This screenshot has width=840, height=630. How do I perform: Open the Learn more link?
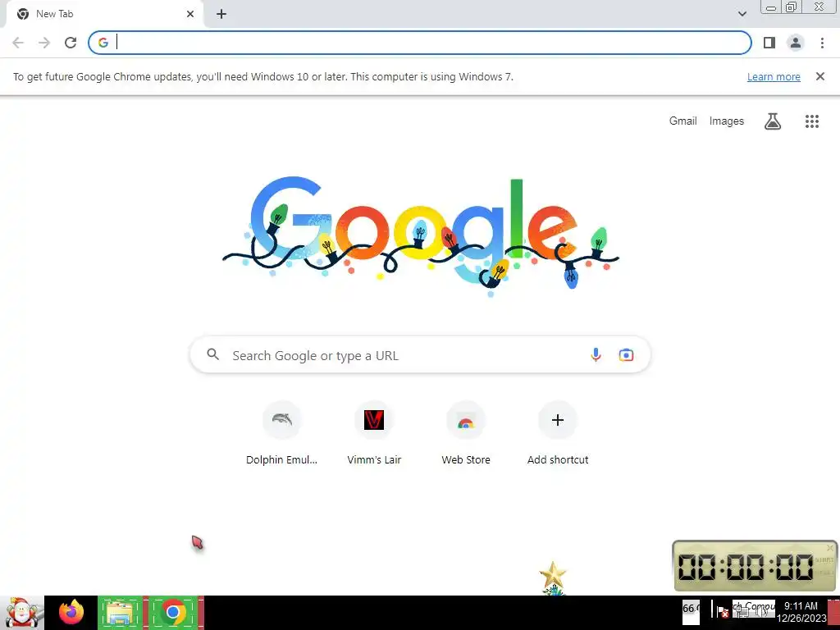click(x=774, y=76)
